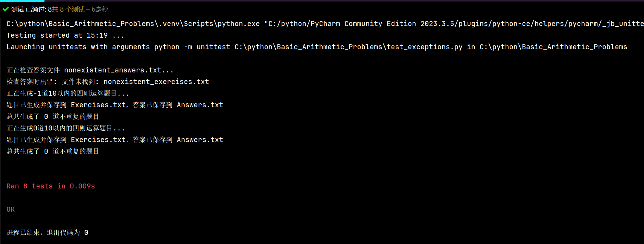Click the red 'Ran 8 tests in 0.009s' line
644x244 pixels.
pos(51,186)
